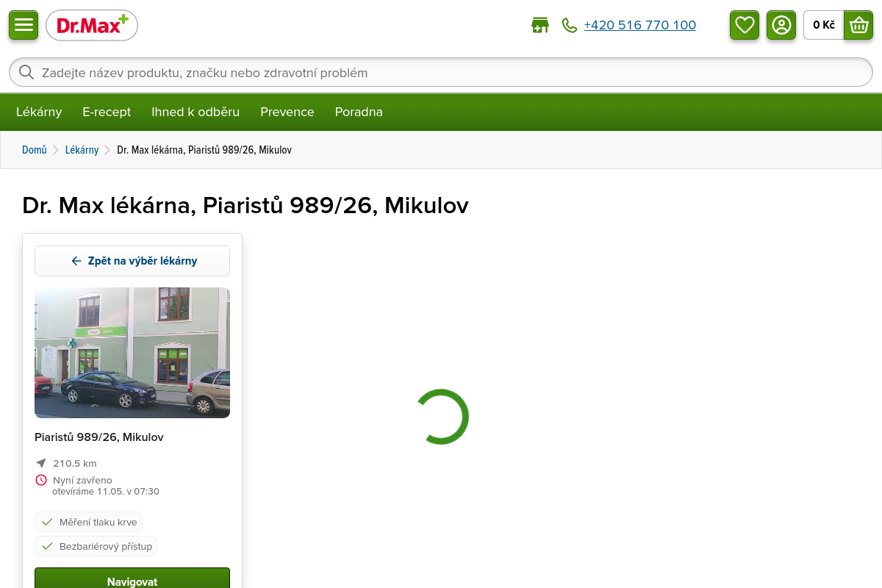Go to Domů in breadcrumb

pyautogui.click(x=35, y=150)
